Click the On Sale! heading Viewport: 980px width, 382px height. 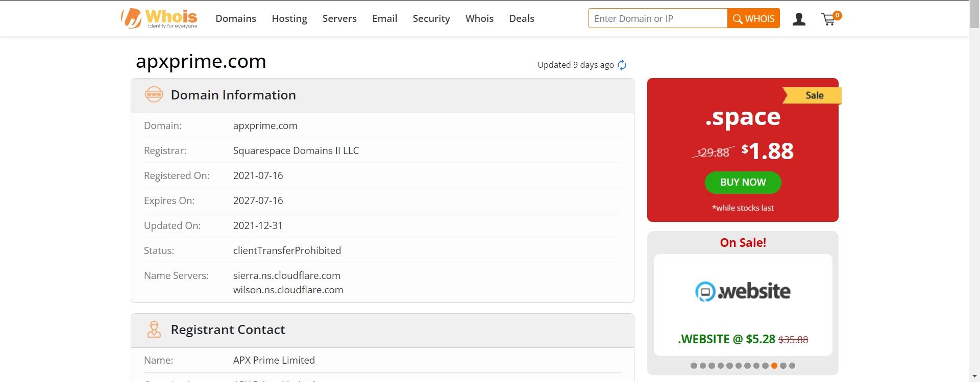coord(743,243)
